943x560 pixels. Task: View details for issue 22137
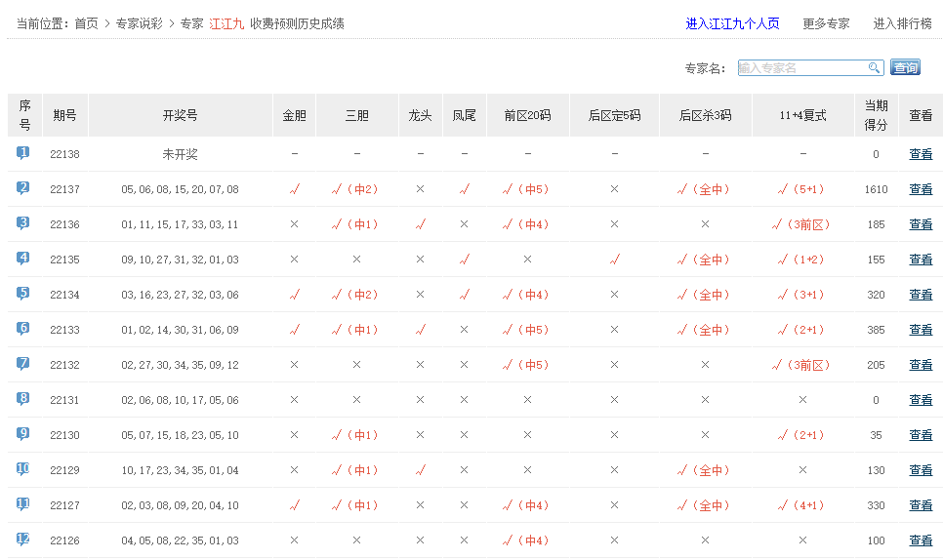click(921, 189)
